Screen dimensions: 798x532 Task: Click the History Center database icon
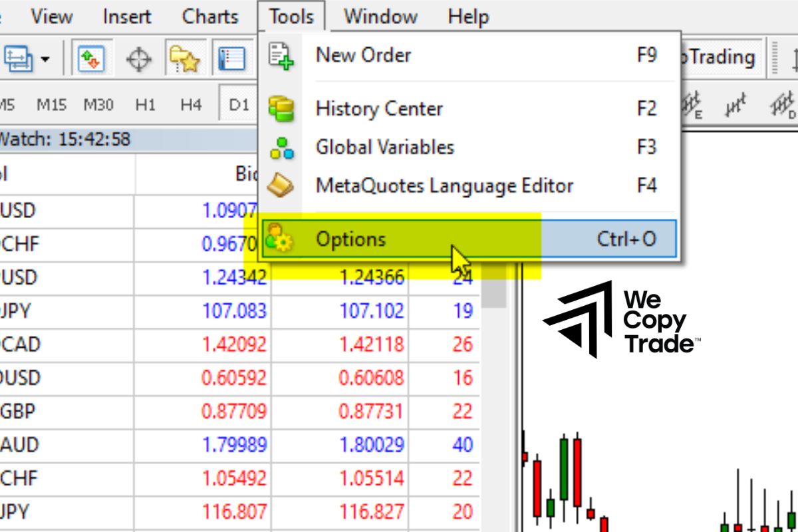(281, 108)
